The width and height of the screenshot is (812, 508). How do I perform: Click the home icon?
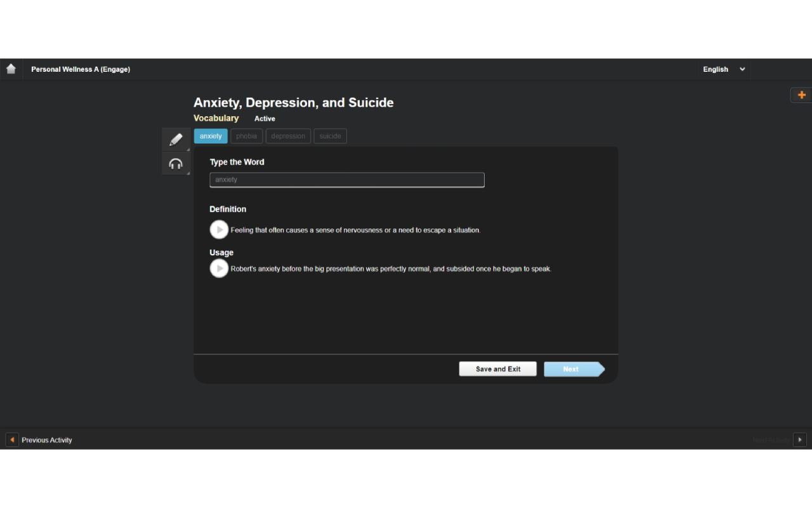pos(11,69)
